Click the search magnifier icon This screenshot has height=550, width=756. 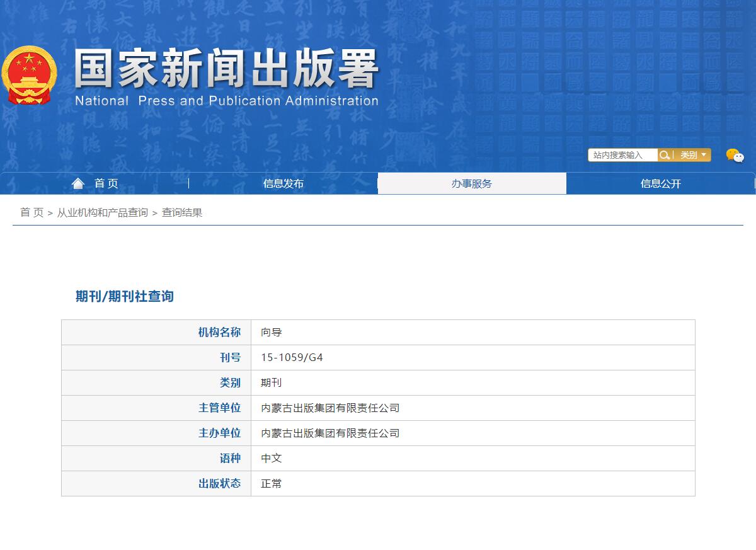point(664,155)
